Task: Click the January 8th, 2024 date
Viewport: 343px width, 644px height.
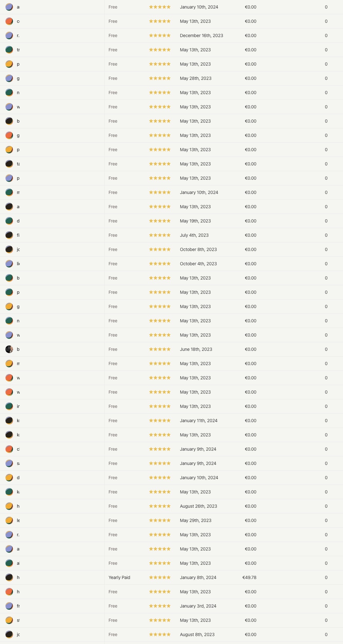Action: coord(198,577)
